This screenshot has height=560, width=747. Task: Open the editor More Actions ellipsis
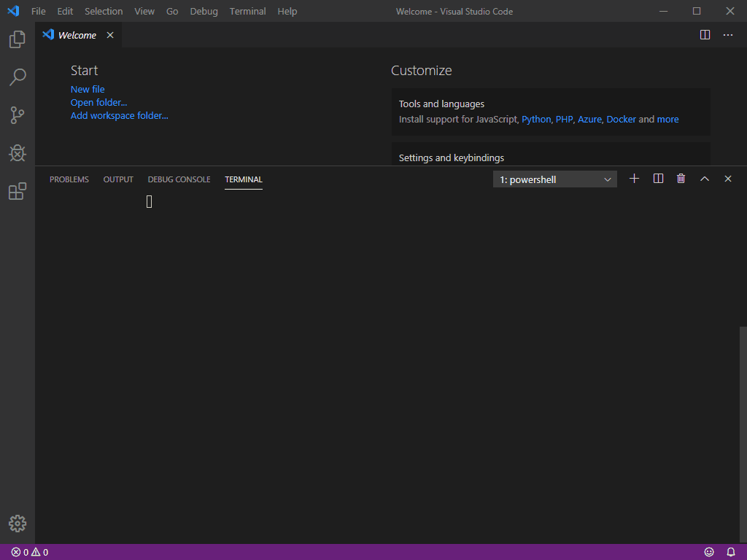coord(728,35)
